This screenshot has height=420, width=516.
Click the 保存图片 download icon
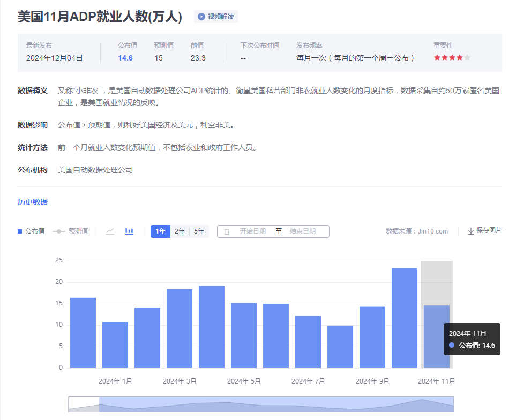coord(471,231)
